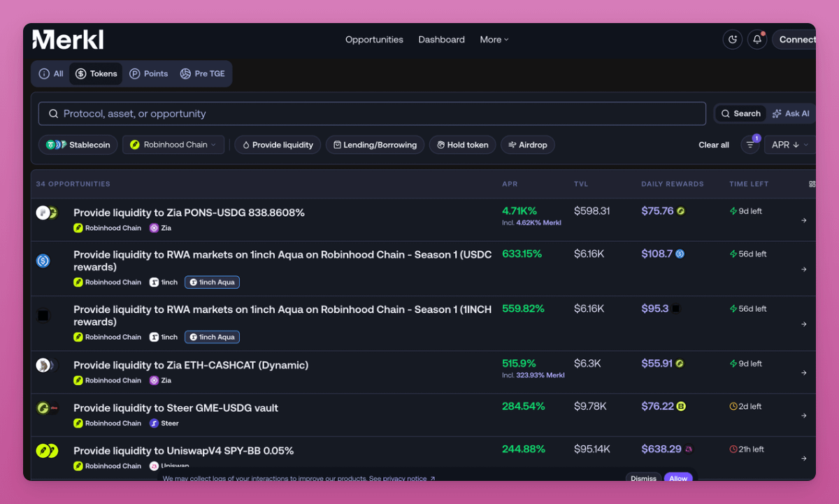Click the Connect button

796,40
